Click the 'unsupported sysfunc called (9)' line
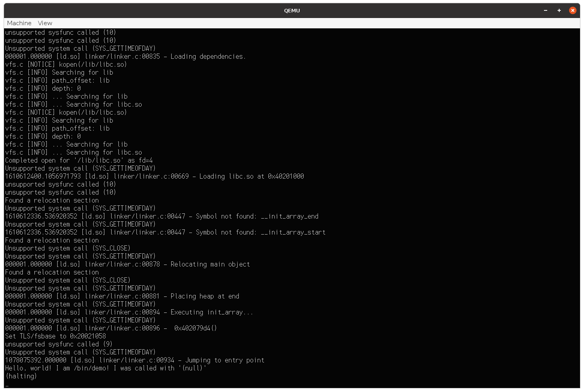 point(59,344)
